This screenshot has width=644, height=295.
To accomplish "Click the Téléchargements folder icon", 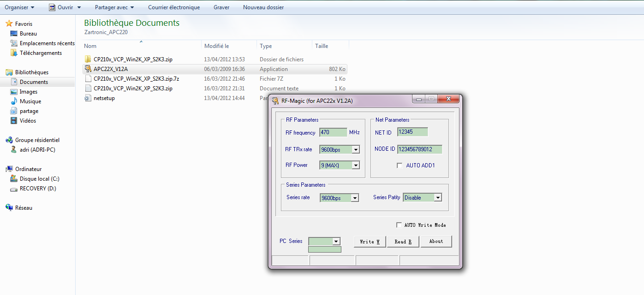I will (14, 53).
